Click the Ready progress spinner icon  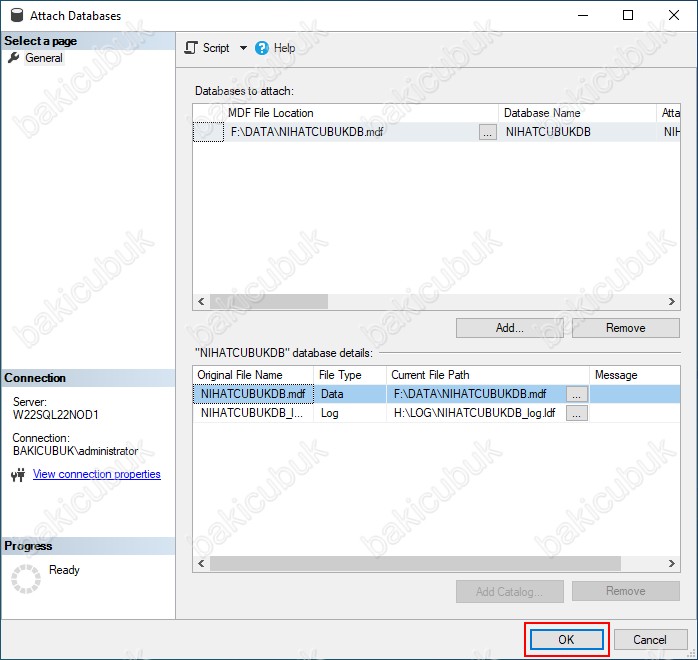[x=26, y=579]
